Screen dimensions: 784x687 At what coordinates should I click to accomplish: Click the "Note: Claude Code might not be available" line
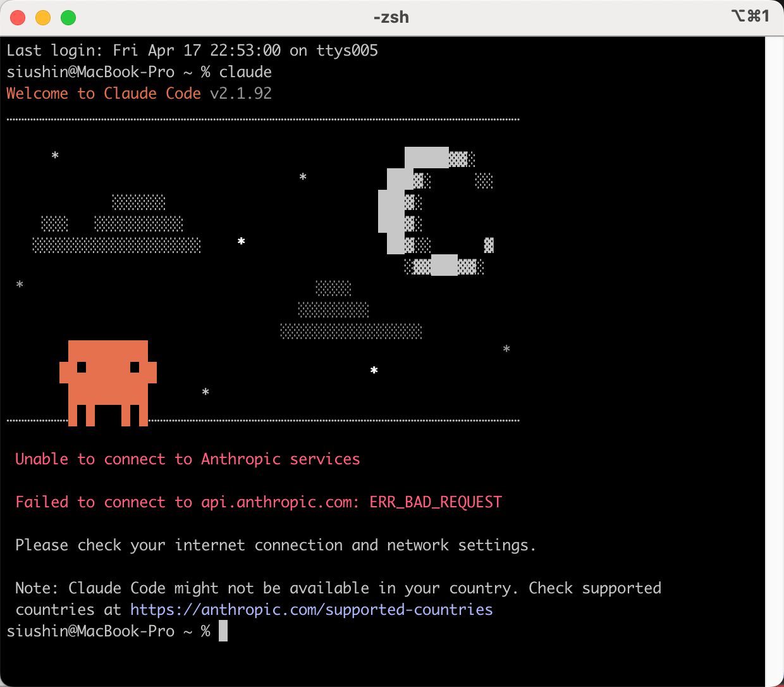tap(338, 588)
